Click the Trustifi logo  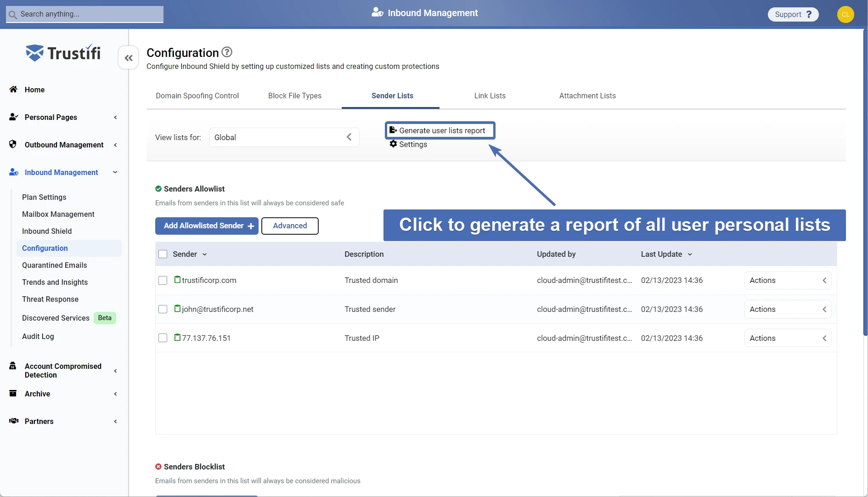click(x=63, y=53)
